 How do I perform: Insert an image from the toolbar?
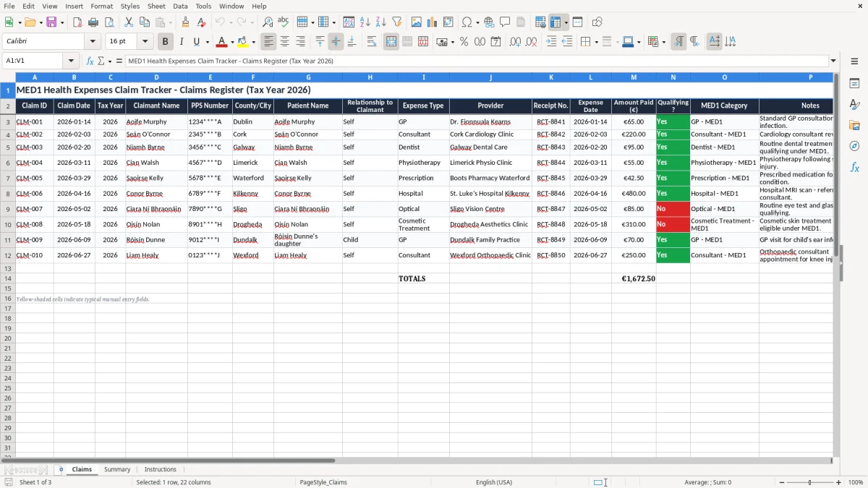click(x=416, y=22)
